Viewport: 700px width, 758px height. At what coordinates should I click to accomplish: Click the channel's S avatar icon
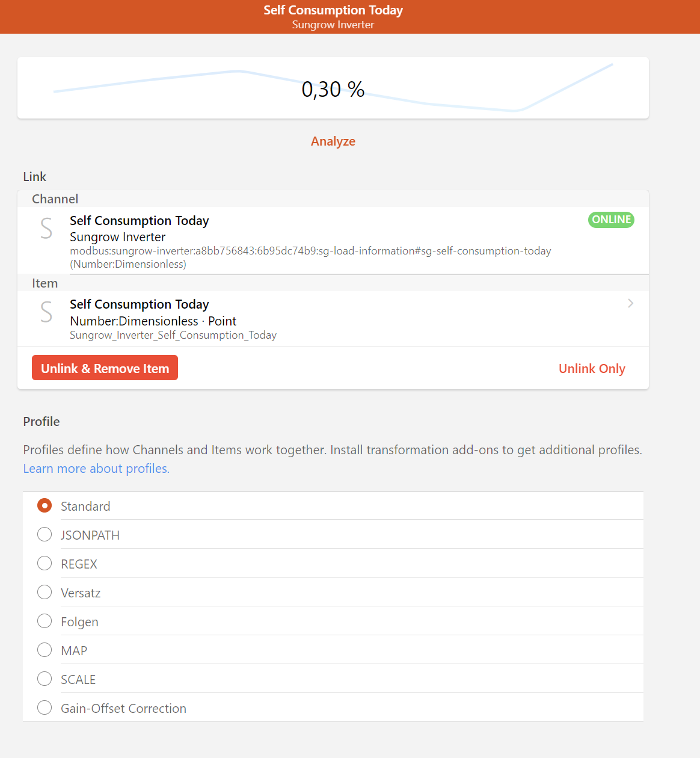46,229
